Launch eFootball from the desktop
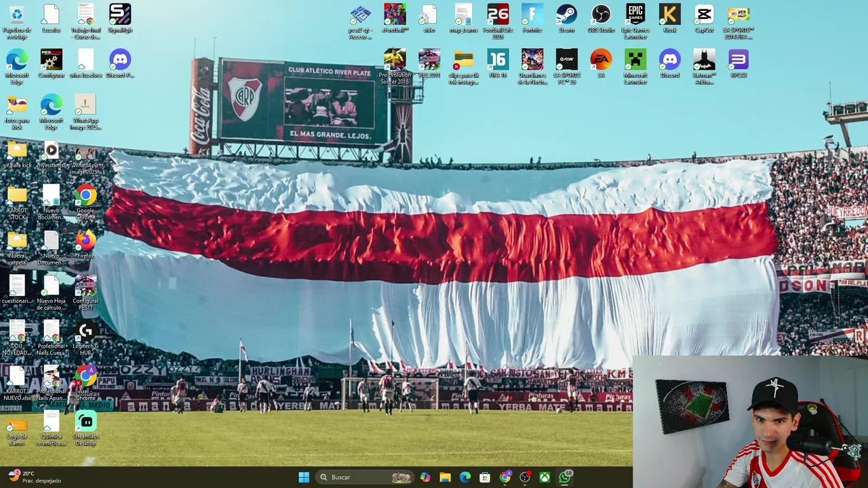 point(395,18)
